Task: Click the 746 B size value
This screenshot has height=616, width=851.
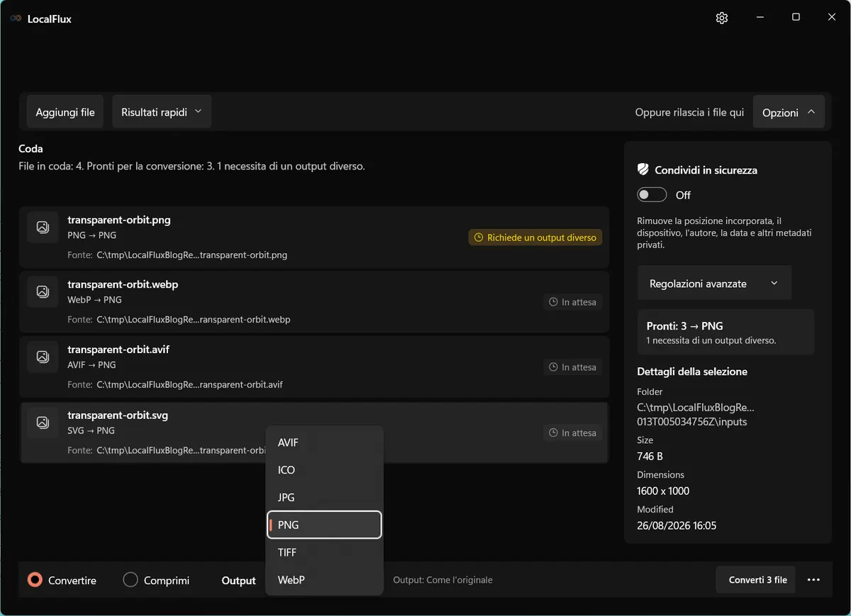Action: point(650,457)
